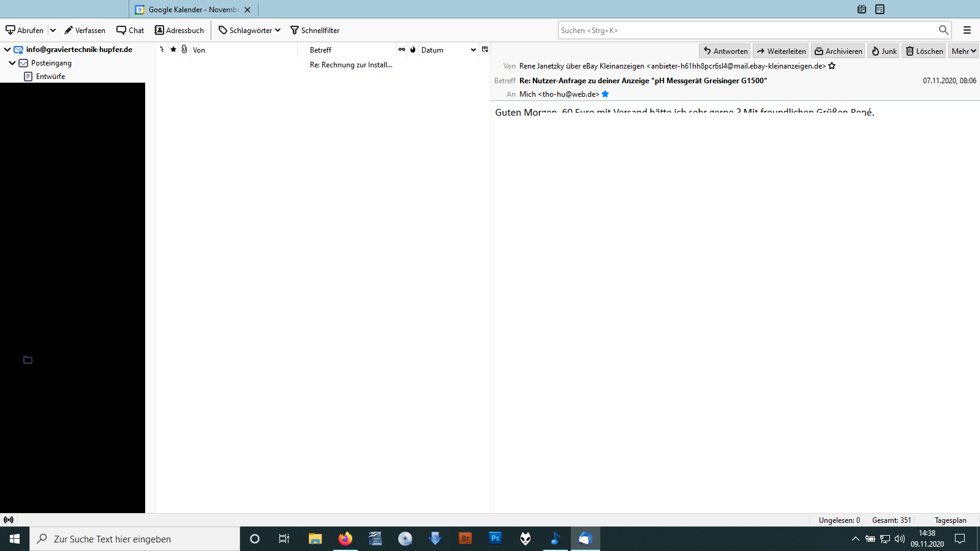Open Photoshop from the taskbar

pos(496,539)
